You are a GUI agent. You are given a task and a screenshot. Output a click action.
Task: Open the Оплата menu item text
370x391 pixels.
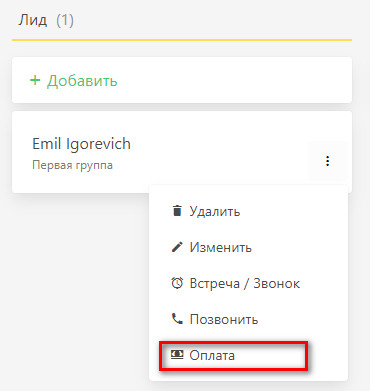[212, 355]
